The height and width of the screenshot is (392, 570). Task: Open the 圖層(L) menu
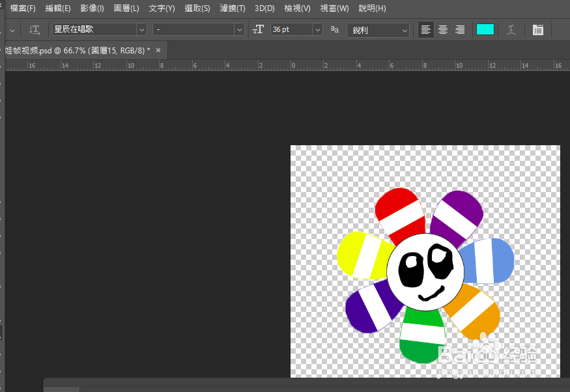click(126, 8)
